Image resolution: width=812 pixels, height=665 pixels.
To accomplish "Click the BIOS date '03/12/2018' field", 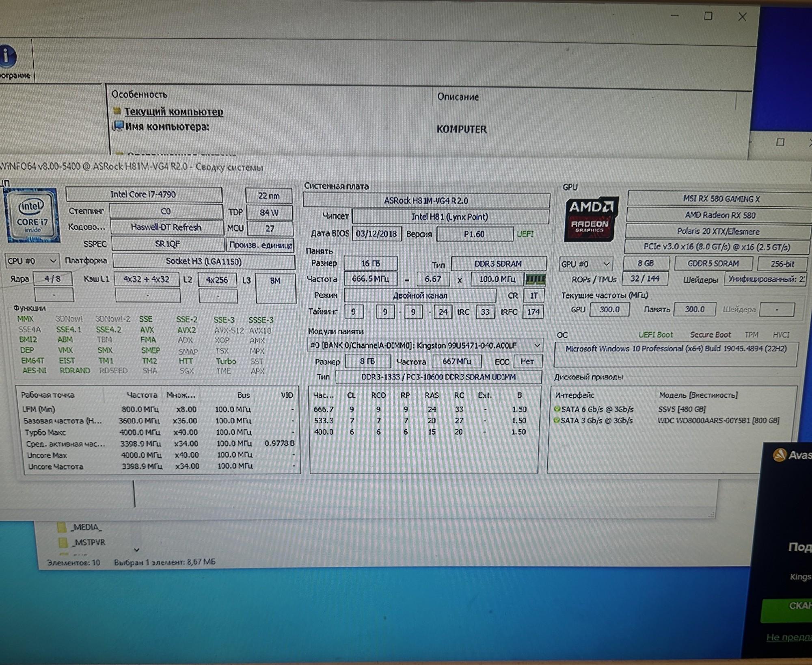I will point(376,234).
